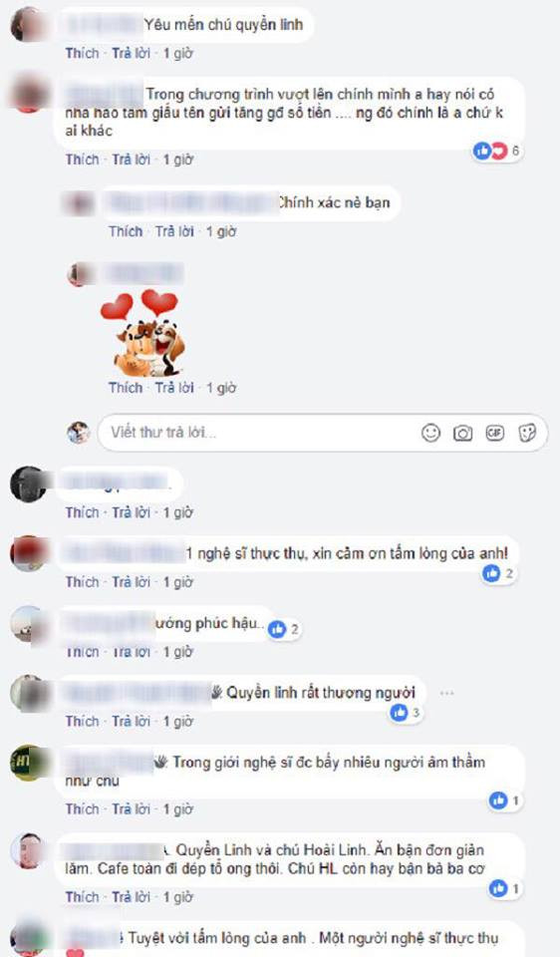Like the 'Quyền Linh và chú Hoài Linh' comment
The width and height of the screenshot is (560, 957).
(x=83, y=896)
